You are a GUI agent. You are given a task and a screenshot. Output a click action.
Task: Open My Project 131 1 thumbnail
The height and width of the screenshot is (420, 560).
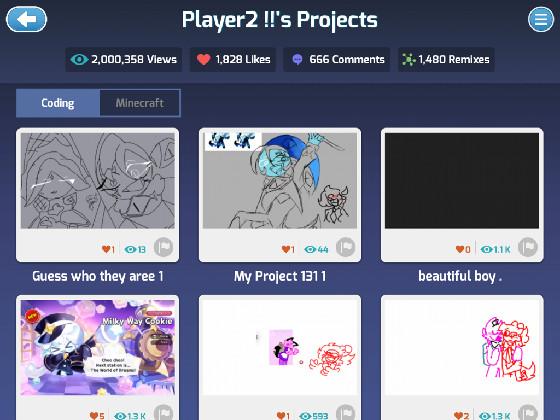tap(280, 181)
